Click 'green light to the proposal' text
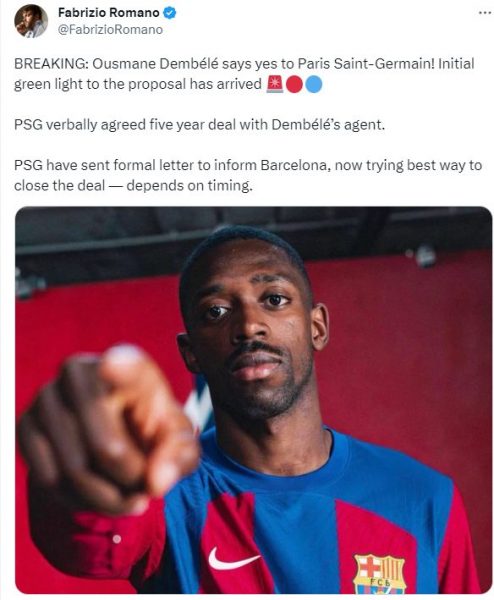This screenshot has height=600, width=494. point(101,84)
